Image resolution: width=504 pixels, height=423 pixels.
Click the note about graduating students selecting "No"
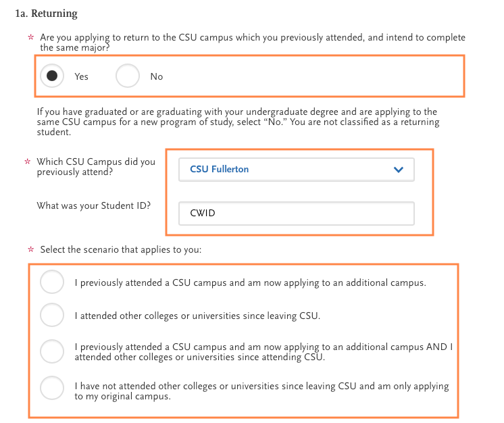[x=238, y=122]
